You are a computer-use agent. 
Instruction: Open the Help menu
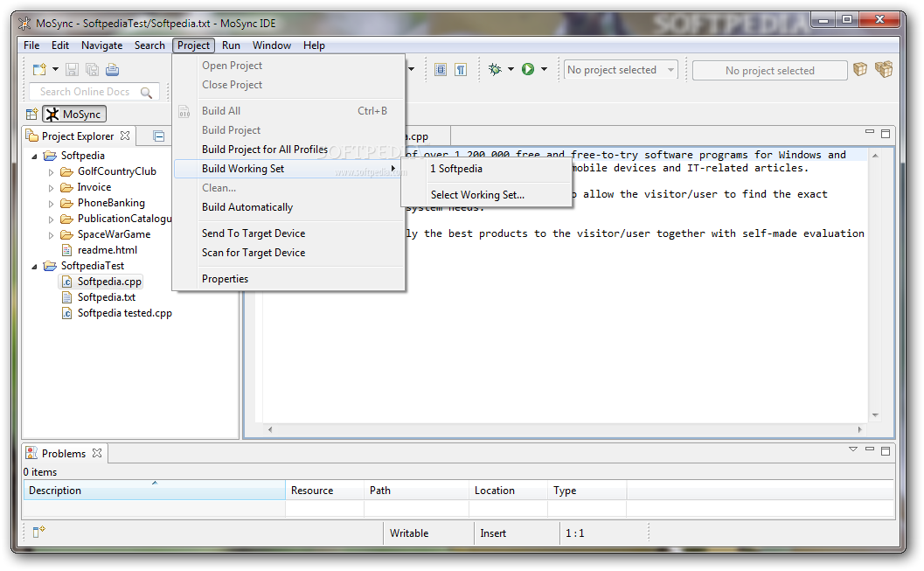point(314,45)
